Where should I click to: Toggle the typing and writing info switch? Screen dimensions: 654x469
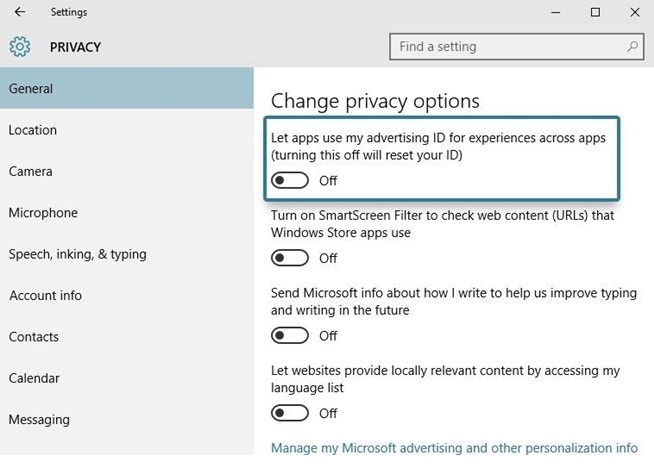pos(290,336)
